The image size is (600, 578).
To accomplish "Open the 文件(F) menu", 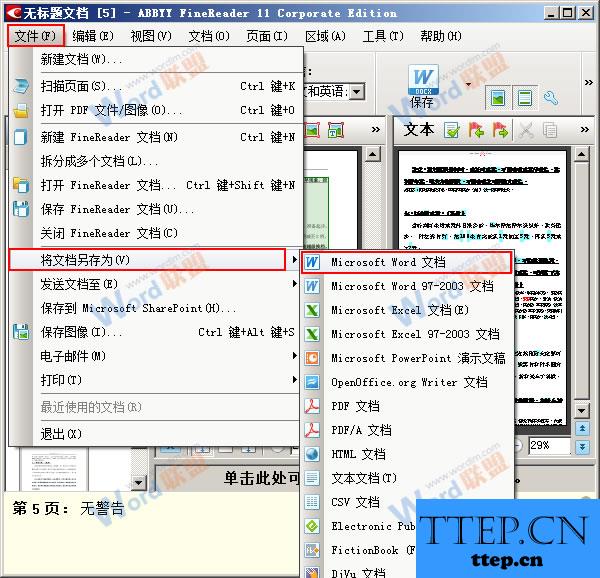I will click(x=36, y=36).
